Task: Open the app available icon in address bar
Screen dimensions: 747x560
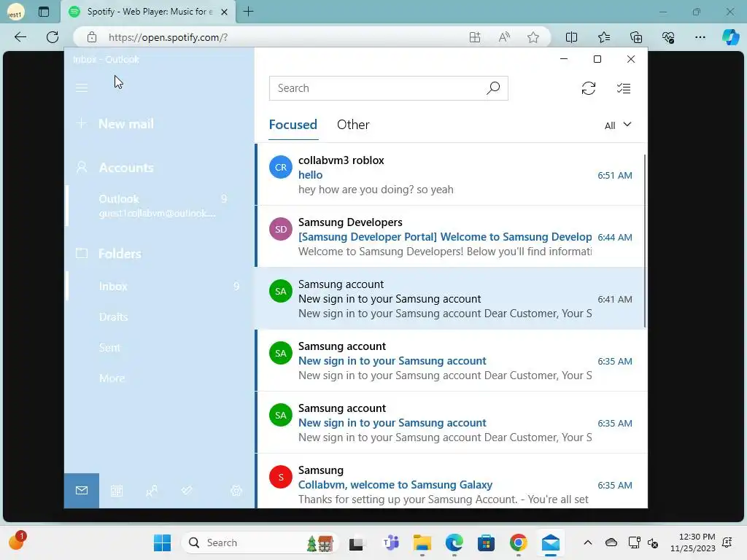Action: pyautogui.click(x=474, y=37)
